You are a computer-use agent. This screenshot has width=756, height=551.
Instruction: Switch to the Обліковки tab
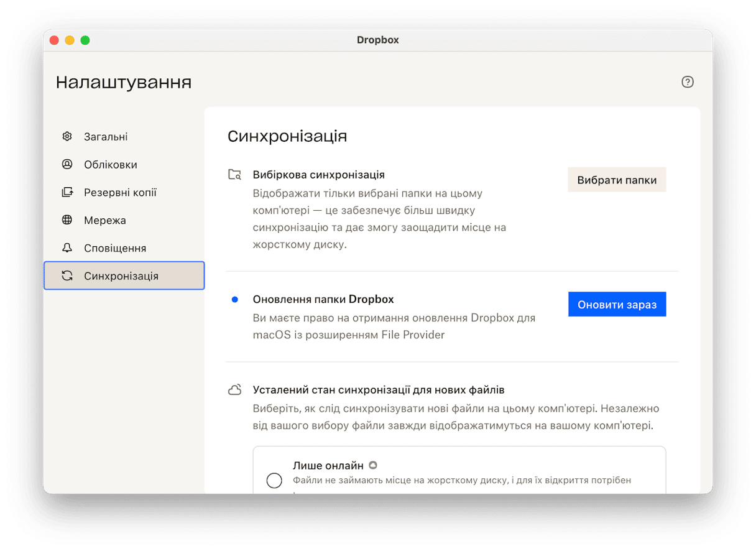click(124, 164)
